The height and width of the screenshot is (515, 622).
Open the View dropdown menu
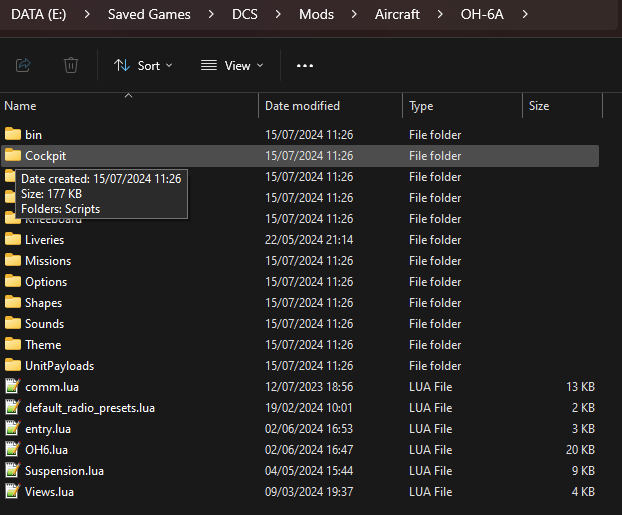coord(232,65)
